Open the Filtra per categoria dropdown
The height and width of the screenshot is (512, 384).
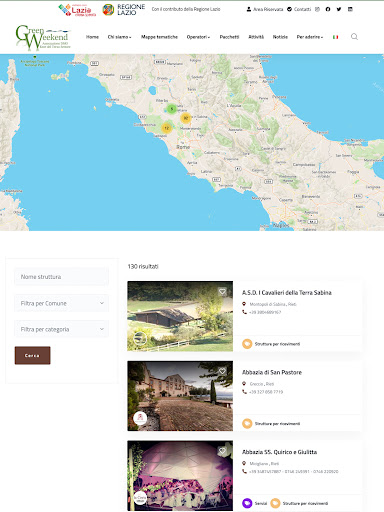click(x=61, y=329)
